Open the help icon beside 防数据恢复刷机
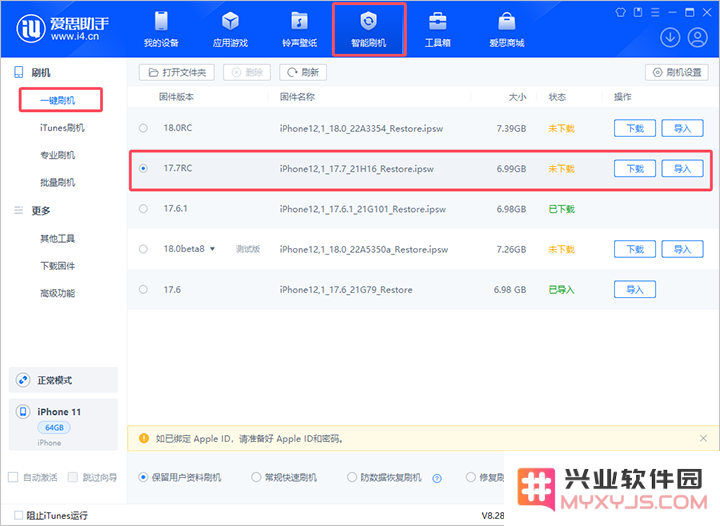The width and height of the screenshot is (720, 526). 437,478
